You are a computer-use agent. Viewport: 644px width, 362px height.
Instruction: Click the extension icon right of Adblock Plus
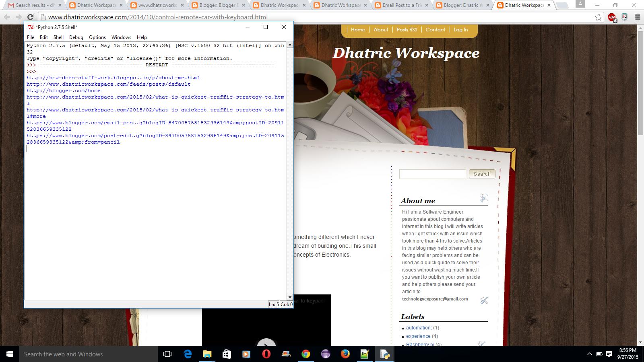(x=624, y=17)
